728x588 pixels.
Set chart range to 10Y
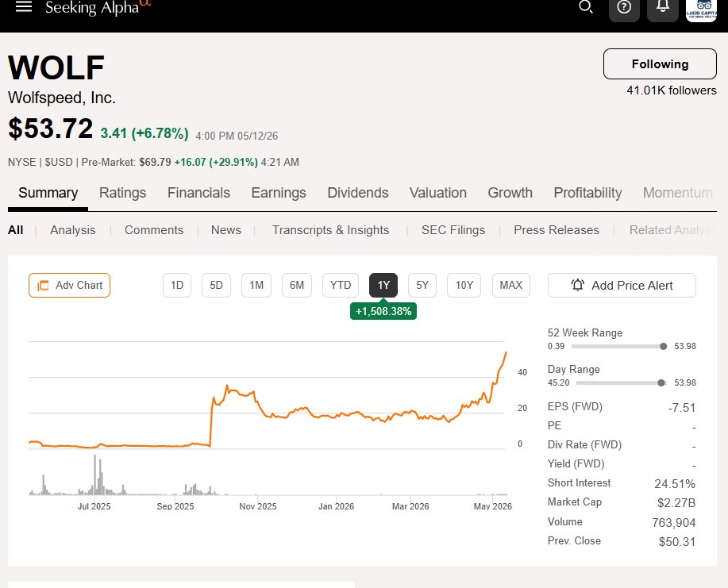[x=464, y=285]
